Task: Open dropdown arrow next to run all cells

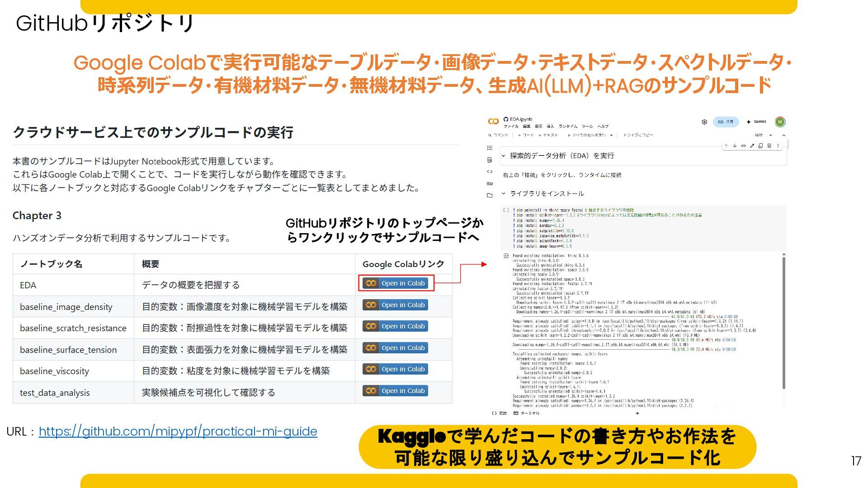Action: (611, 135)
